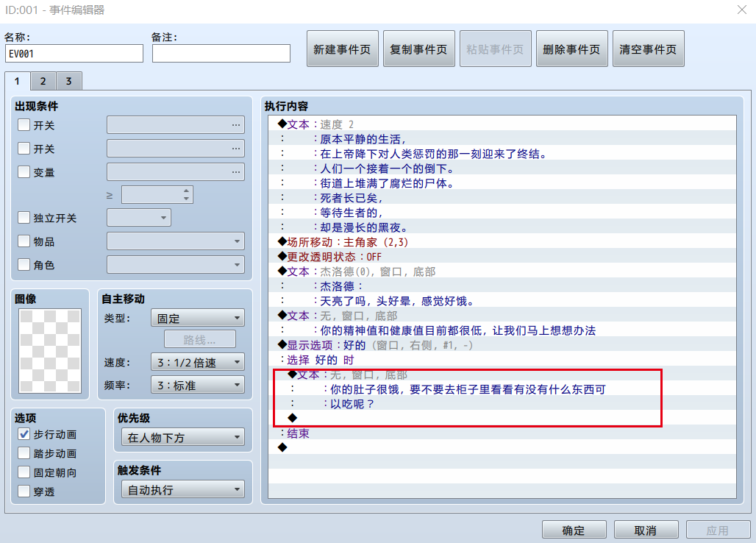Select the ：结束 line

[502, 433]
